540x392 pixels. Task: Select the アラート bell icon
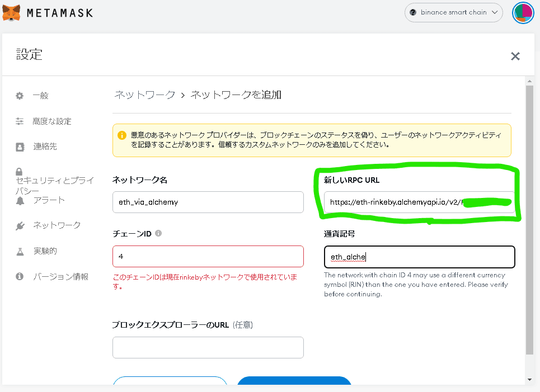[x=20, y=200]
